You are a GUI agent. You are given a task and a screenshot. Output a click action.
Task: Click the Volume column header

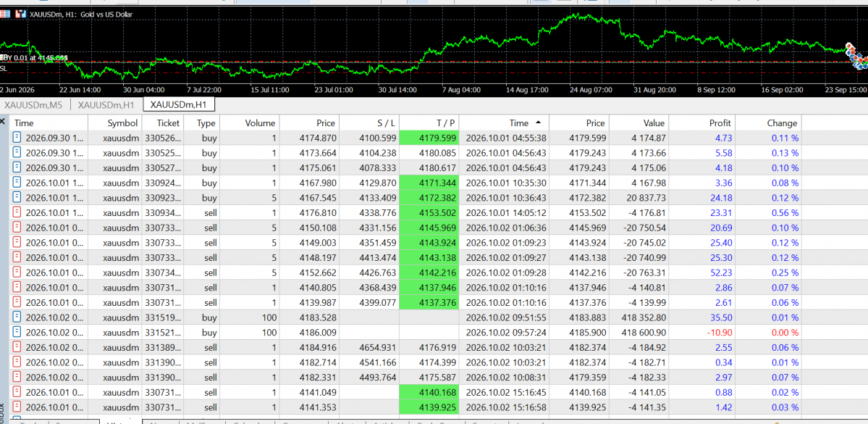pyautogui.click(x=250, y=123)
